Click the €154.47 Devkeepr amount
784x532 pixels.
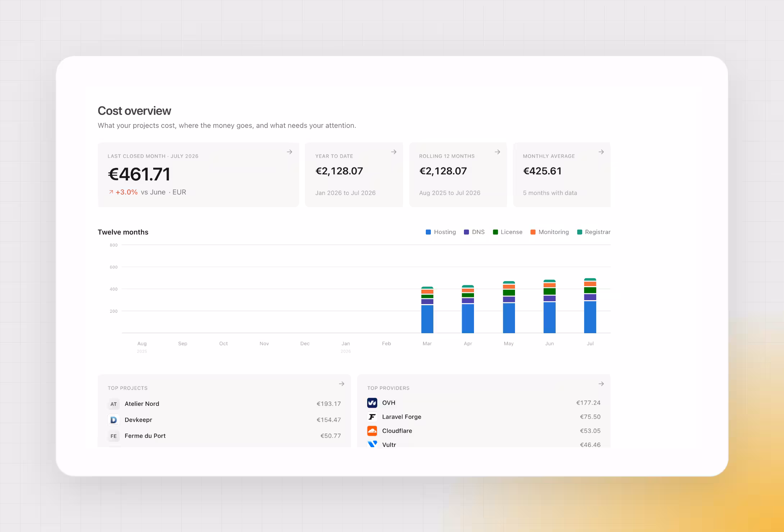(329, 420)
